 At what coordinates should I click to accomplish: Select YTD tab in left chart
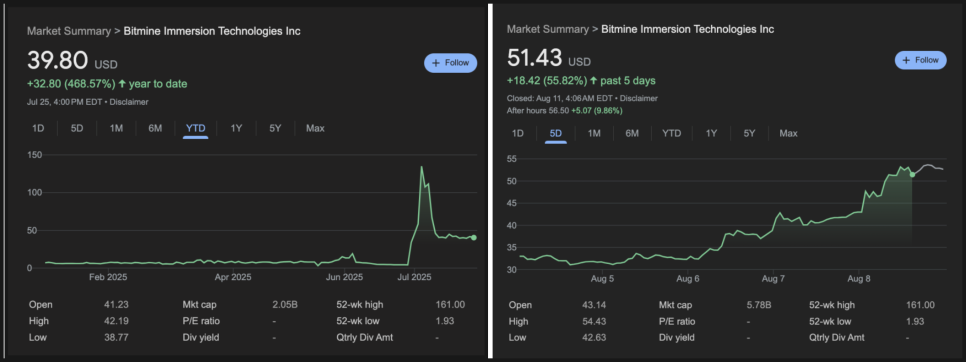click(195, 128)
